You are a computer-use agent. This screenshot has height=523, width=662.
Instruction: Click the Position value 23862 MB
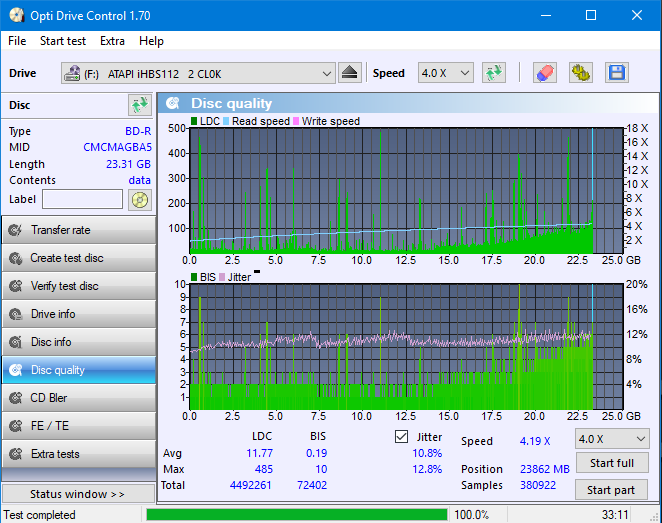pos(545,469)
